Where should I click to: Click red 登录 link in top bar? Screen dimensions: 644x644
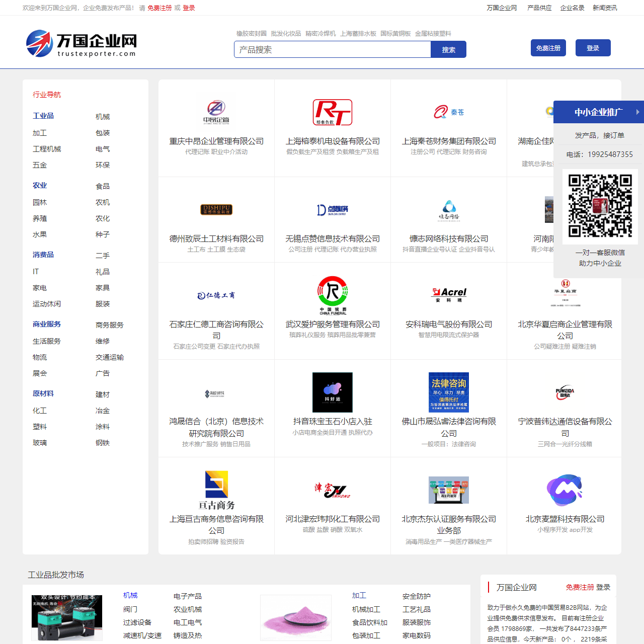pyautogui.click(x=189, y=8)
